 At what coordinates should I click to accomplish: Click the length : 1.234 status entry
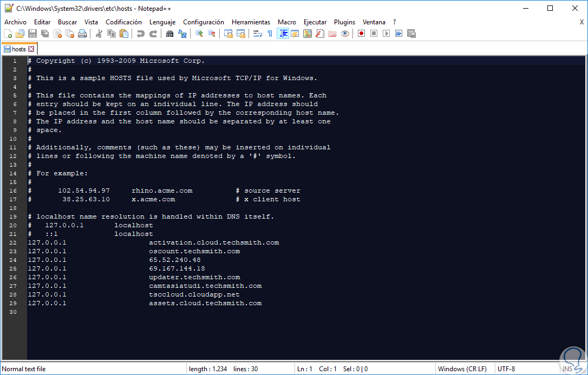tap(208, 369)
